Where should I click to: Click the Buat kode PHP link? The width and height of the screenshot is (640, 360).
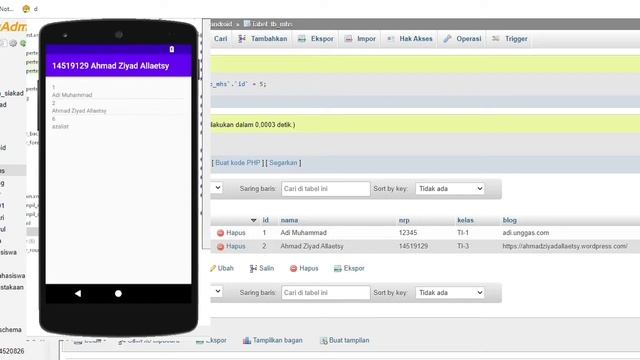(x=238, y=162)
